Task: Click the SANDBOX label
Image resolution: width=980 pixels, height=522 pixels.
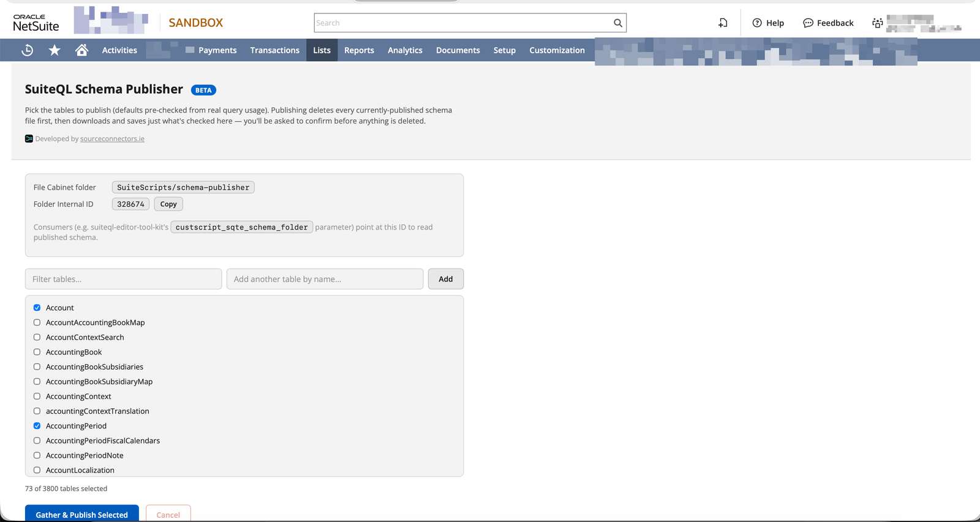Action: tap(196, 23)
